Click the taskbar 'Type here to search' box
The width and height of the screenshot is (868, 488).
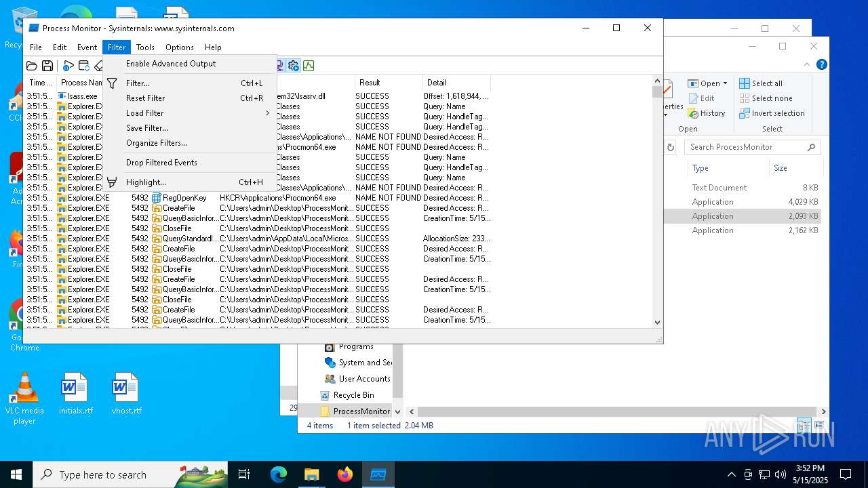point(130,474)
